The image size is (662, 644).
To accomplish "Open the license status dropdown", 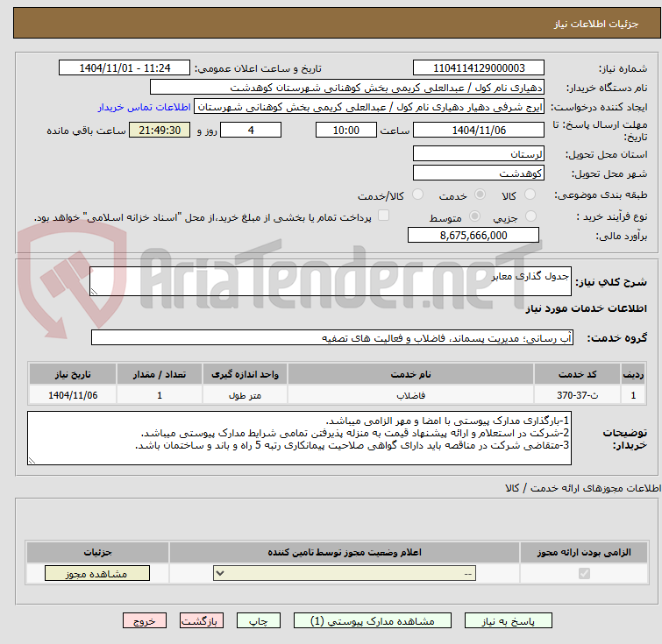I will 345,574.
